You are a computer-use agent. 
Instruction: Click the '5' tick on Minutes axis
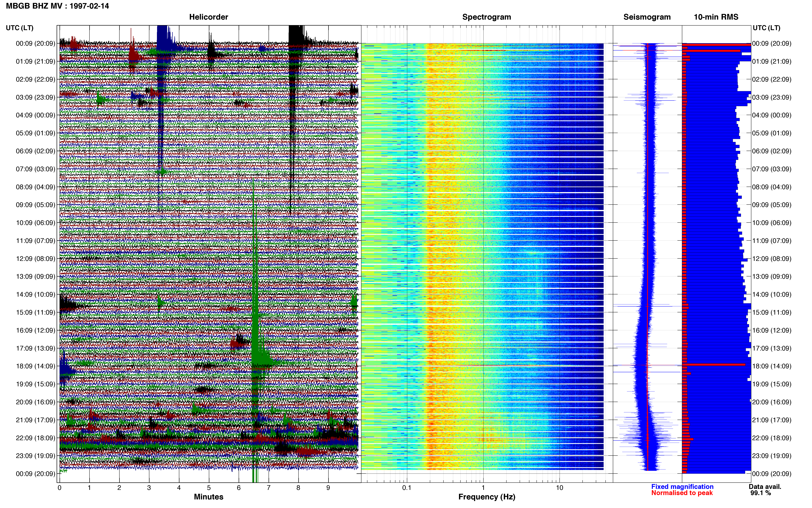coord(209,488)
